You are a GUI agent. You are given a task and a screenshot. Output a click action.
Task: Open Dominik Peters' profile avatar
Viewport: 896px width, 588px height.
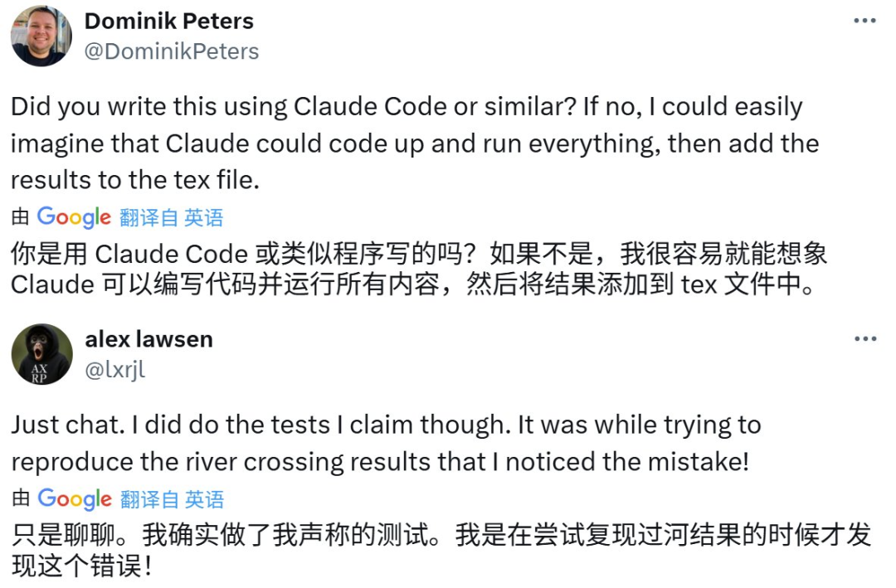pos(41,36)
